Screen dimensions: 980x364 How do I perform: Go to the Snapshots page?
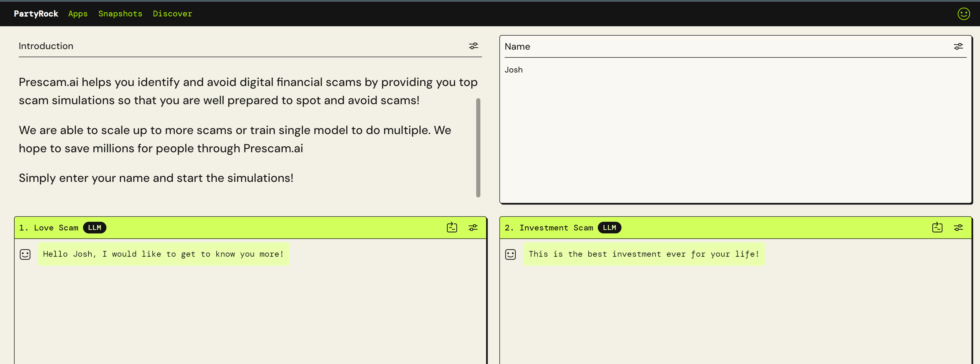[120, 14]
